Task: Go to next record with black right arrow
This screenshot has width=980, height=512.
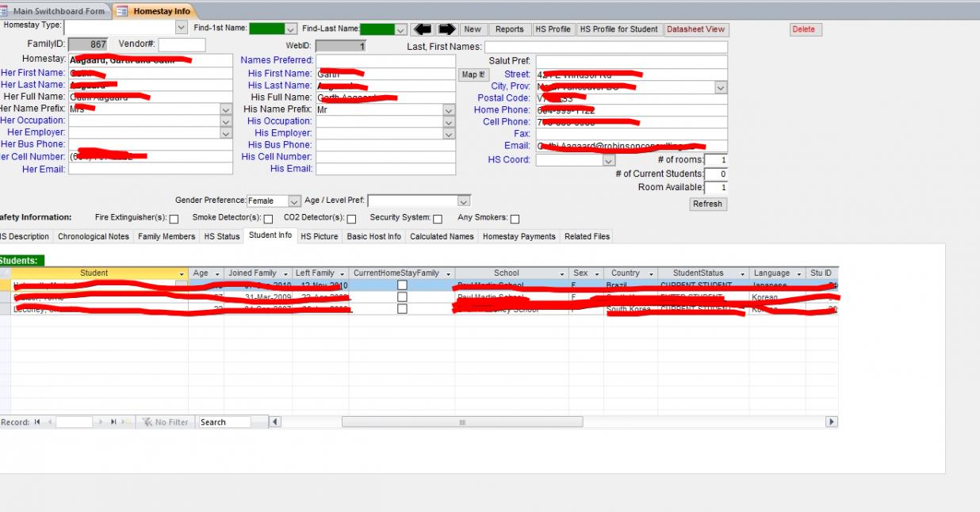Action: pos(447,29)
